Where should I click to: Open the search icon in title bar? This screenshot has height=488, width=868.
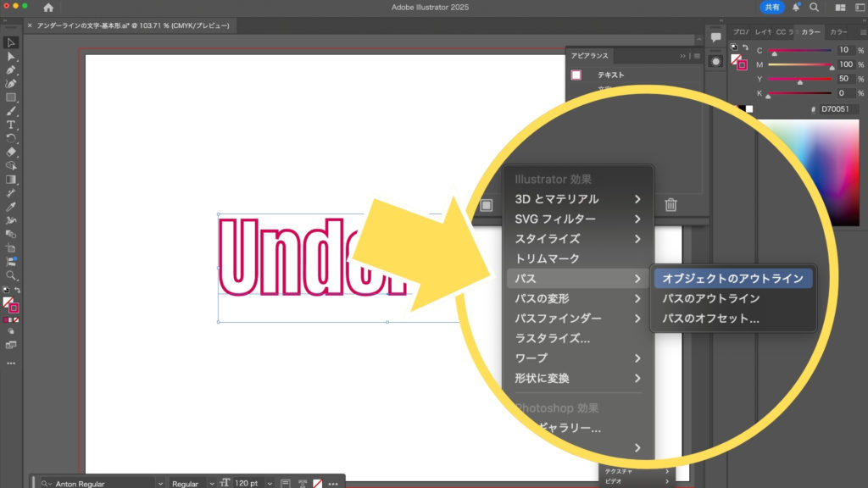[x=814, y=7]
